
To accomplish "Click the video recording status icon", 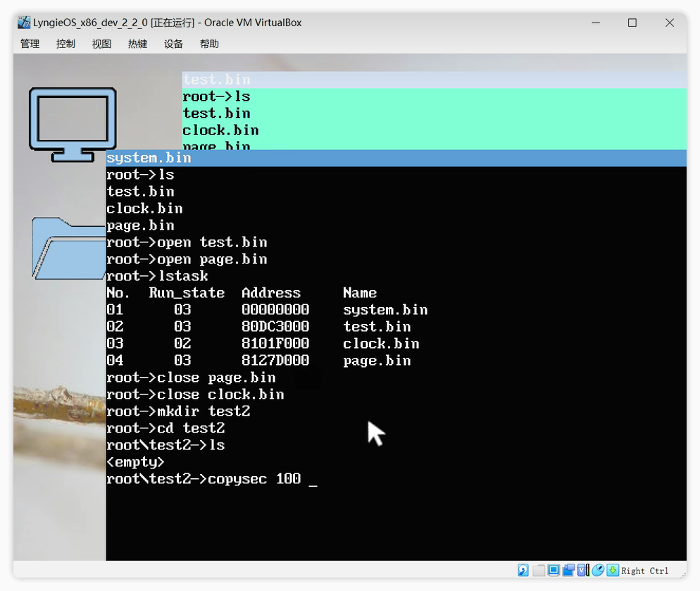I will (568, 570).
